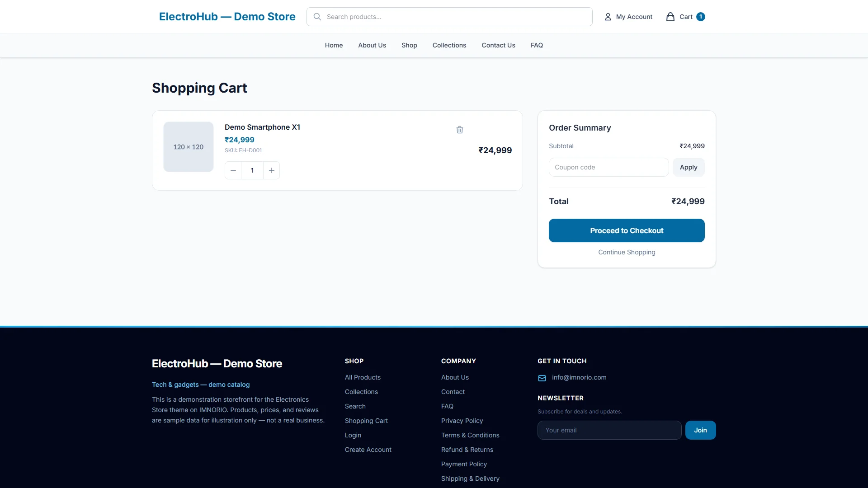The image size is (868, 488).
Task: Click the Cart label in header
Action: tap(686, 17)
